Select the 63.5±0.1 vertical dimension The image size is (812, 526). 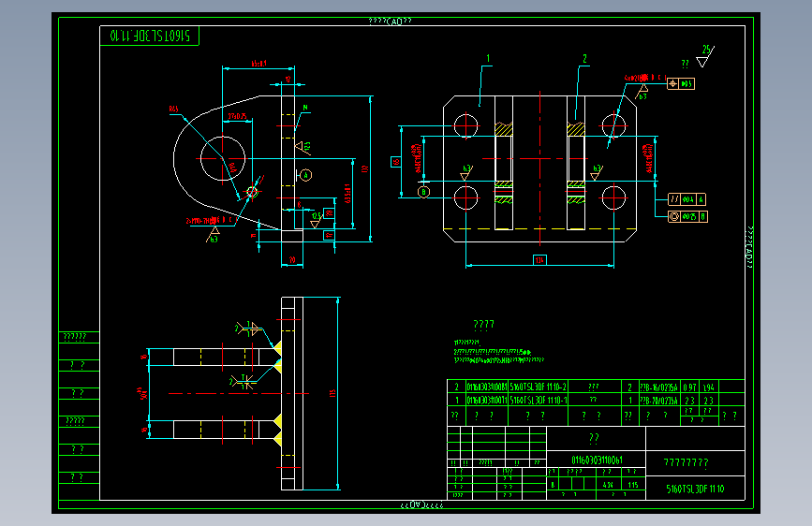(x=347, y=193)
